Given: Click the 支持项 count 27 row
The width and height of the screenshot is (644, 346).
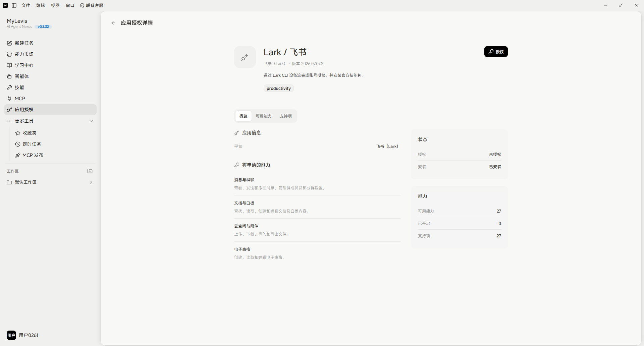Looking at the screenshot, I should point(460,236).
